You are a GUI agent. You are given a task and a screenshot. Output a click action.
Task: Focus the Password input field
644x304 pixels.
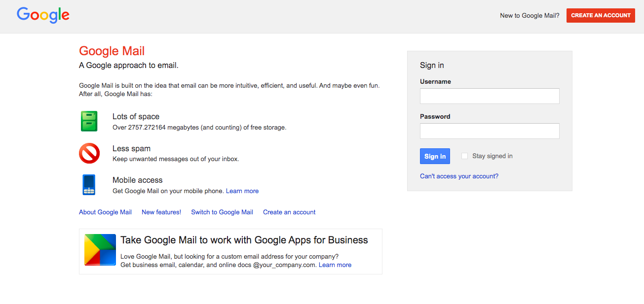coord(490,131)
